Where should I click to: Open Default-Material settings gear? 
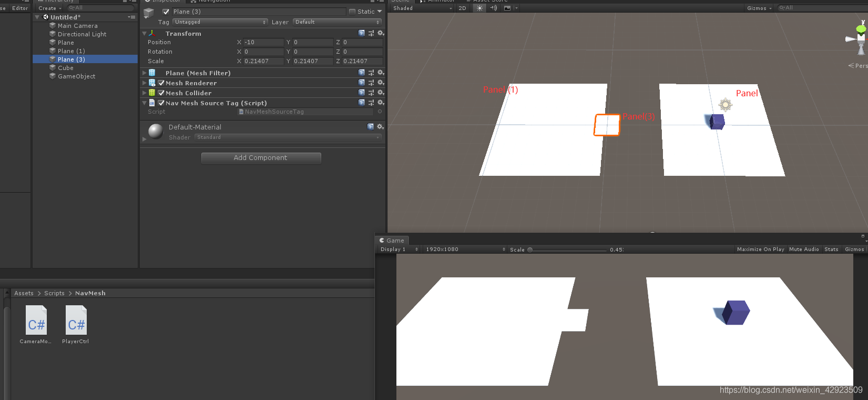point(380,127)
